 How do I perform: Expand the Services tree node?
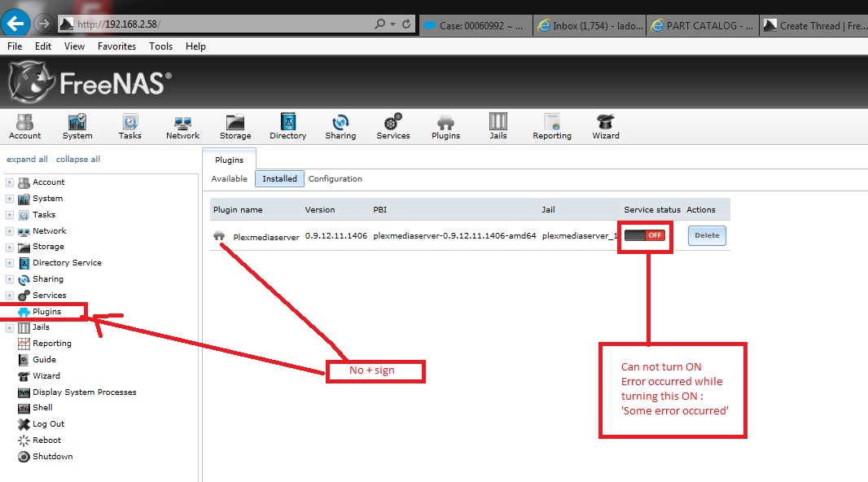point(10,296)
